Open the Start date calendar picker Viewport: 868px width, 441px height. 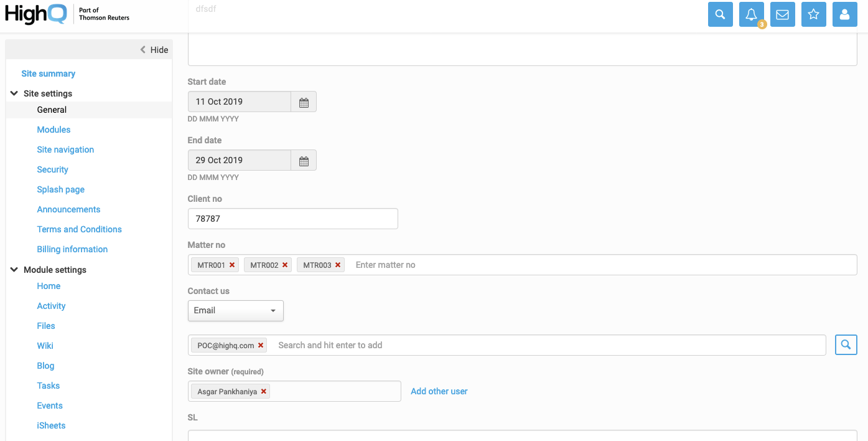tap(304, 102)
